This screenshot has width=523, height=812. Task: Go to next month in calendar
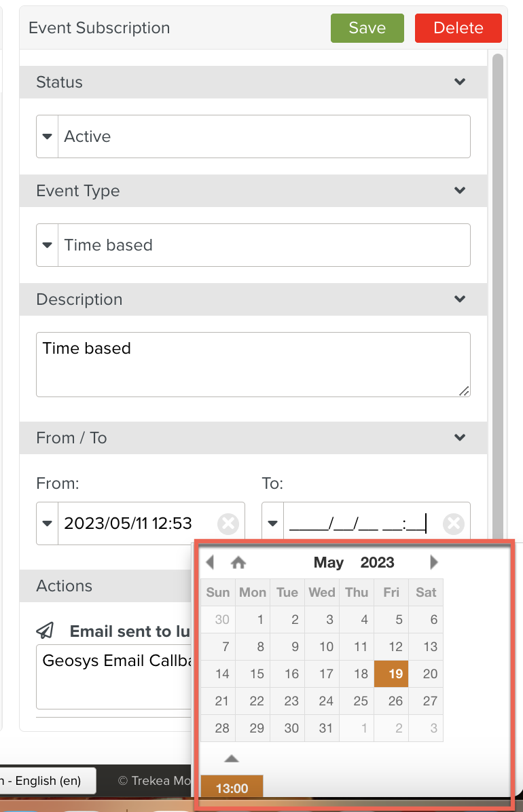434,562
